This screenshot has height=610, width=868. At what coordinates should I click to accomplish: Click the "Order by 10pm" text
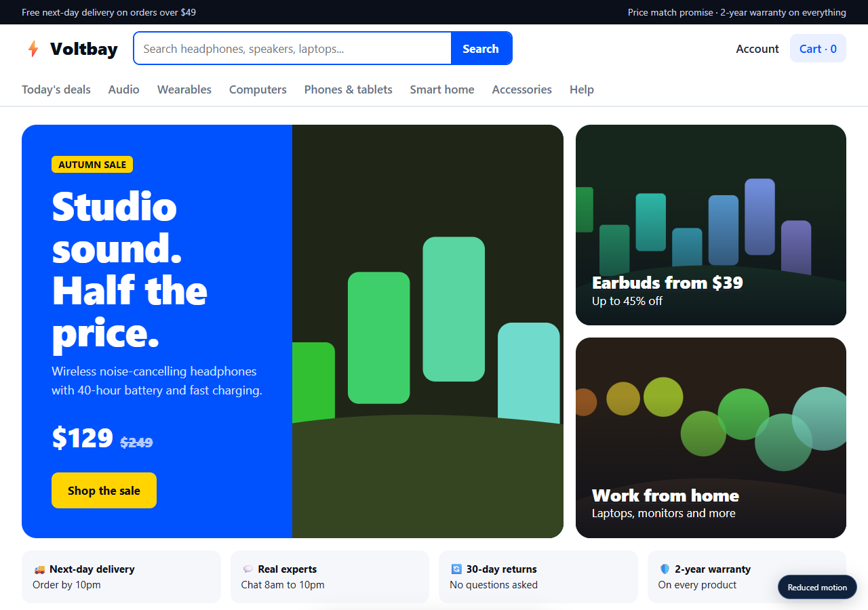(x=66, y=585)
